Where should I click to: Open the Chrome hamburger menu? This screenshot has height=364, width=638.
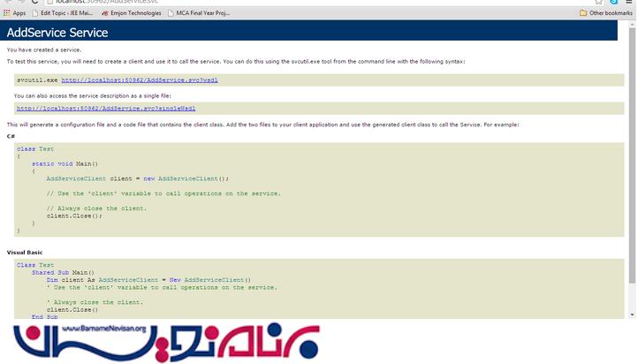pyautogui.click(x=627, y=3)
